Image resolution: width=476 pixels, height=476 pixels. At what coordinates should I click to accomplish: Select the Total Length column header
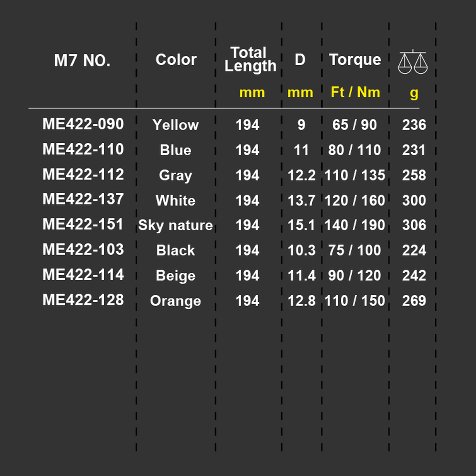[x=250, y=59]
